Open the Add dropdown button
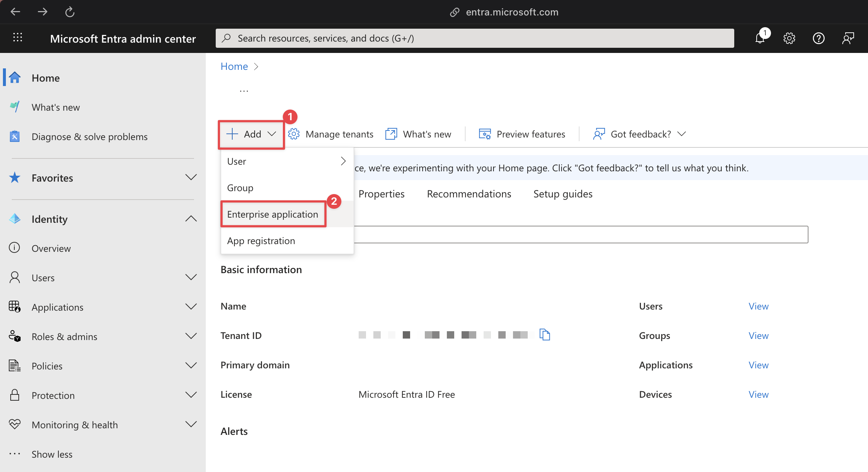868x472 pixels. coord(251,134)
